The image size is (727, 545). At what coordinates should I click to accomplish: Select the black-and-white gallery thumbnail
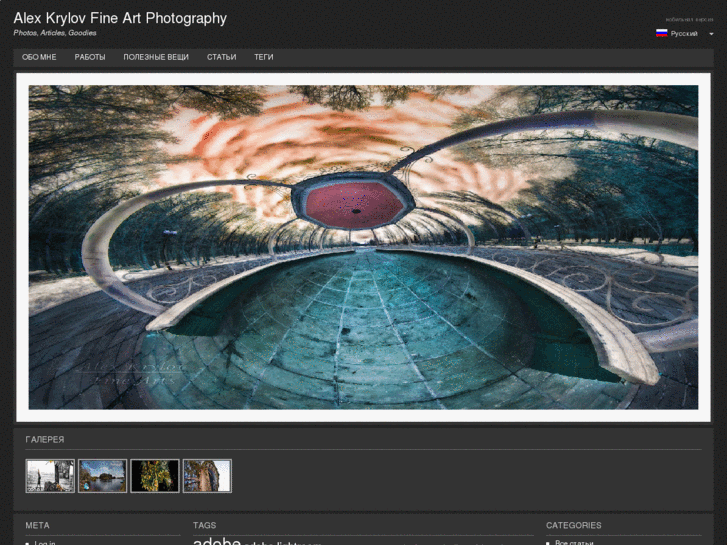[50, 476]
